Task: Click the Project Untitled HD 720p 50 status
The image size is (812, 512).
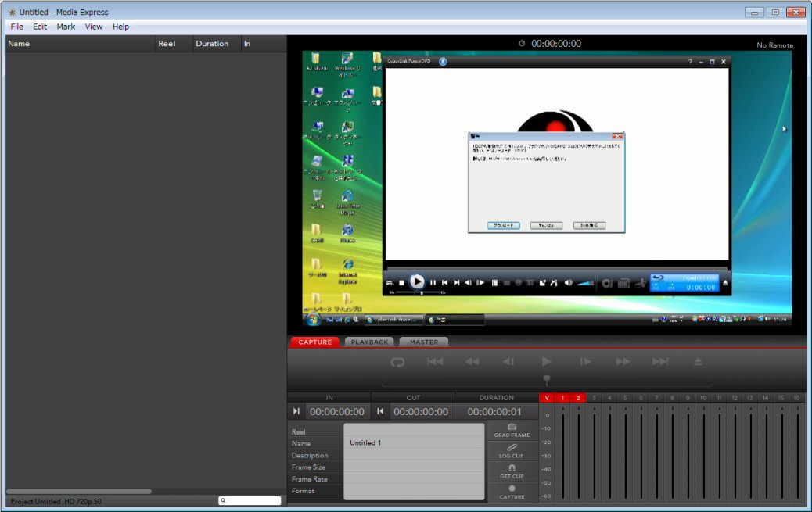Action: pyautogui.click(x=56, y=501)
